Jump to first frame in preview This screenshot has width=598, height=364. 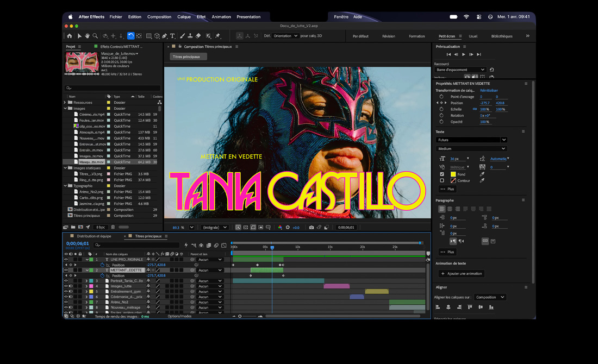pyautogui.click(x=448, y=54)
